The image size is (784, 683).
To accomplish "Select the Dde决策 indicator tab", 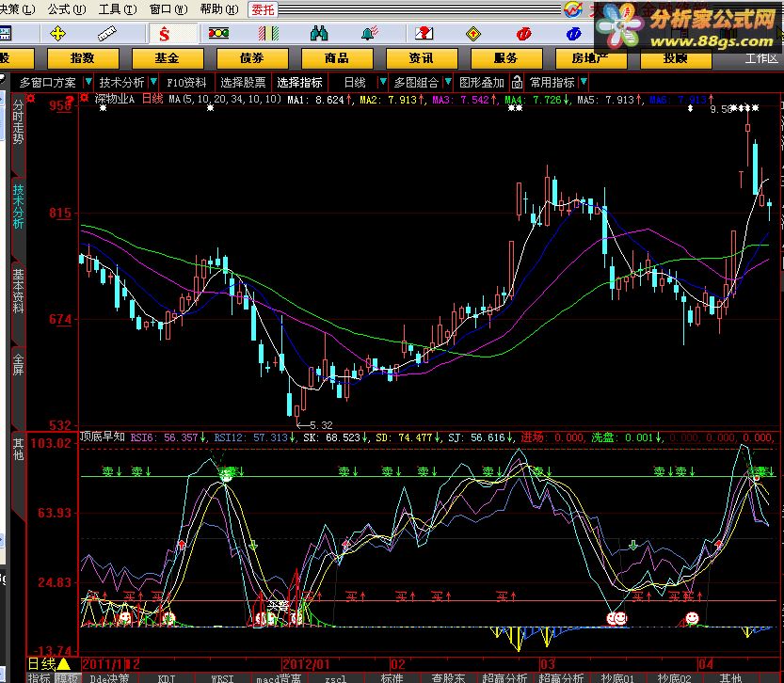I will pyautogui.click(x=109, y=678).
